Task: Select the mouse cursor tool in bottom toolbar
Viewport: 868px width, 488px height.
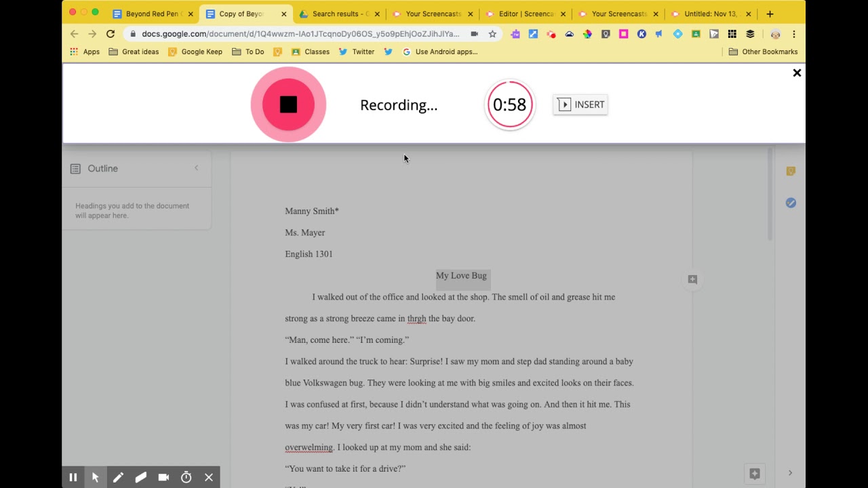Action: coord(96,477)
